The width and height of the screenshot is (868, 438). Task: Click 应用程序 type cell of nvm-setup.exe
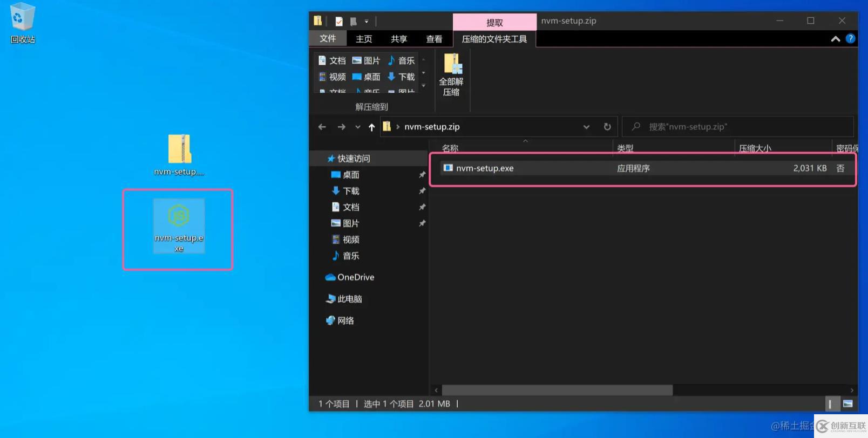(633, 168)
